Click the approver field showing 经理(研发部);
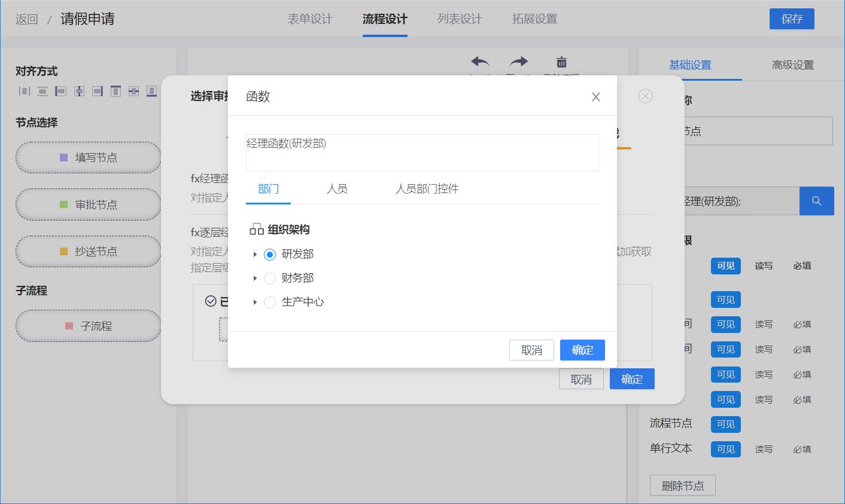845x504 pixels. coord(741,201)
